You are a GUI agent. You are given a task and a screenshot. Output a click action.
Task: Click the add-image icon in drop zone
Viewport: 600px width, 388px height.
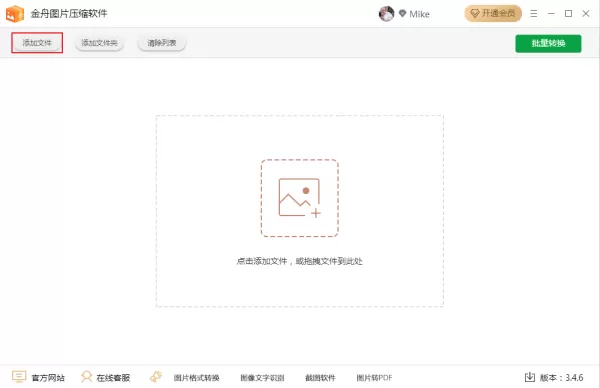(300, 198)
